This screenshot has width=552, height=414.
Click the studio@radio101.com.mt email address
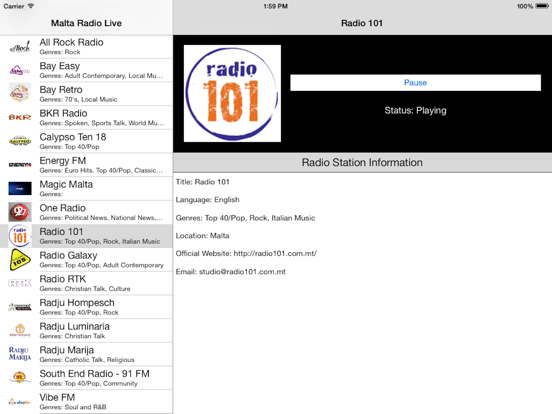242,272
